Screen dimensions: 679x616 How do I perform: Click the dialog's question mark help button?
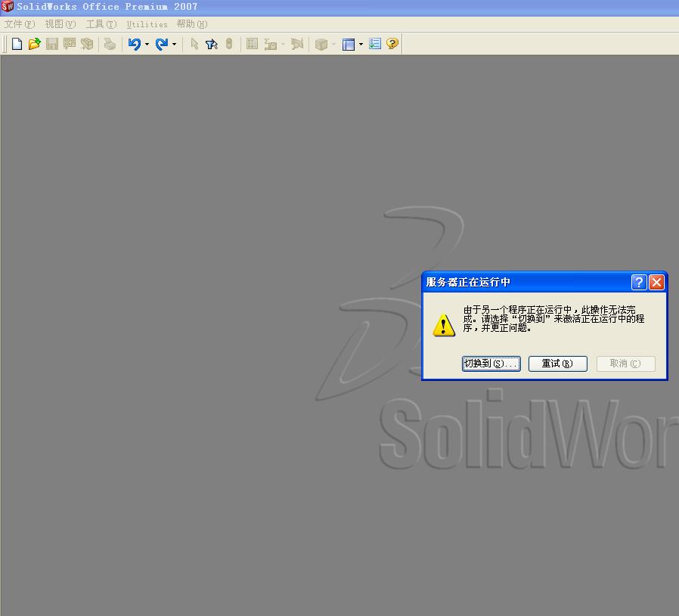(639, 282)
